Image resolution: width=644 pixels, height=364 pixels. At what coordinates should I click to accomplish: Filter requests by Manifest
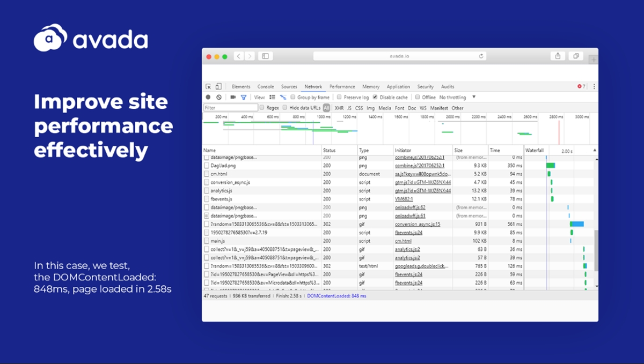439,108
